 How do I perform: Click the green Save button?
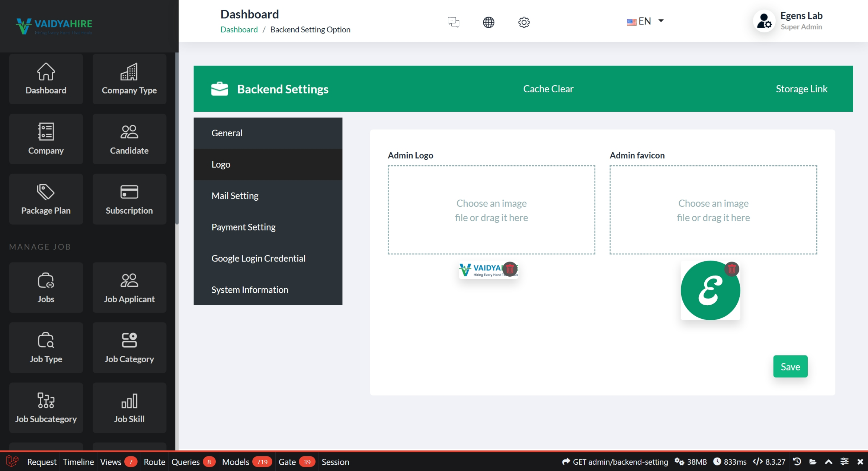click(x=790, y=366)
